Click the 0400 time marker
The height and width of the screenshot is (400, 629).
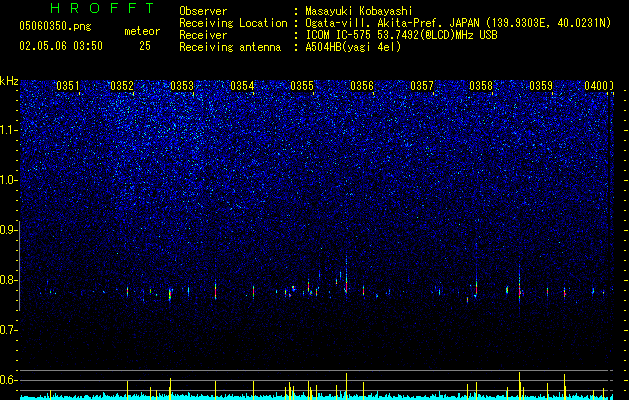[x=597, y=86]
